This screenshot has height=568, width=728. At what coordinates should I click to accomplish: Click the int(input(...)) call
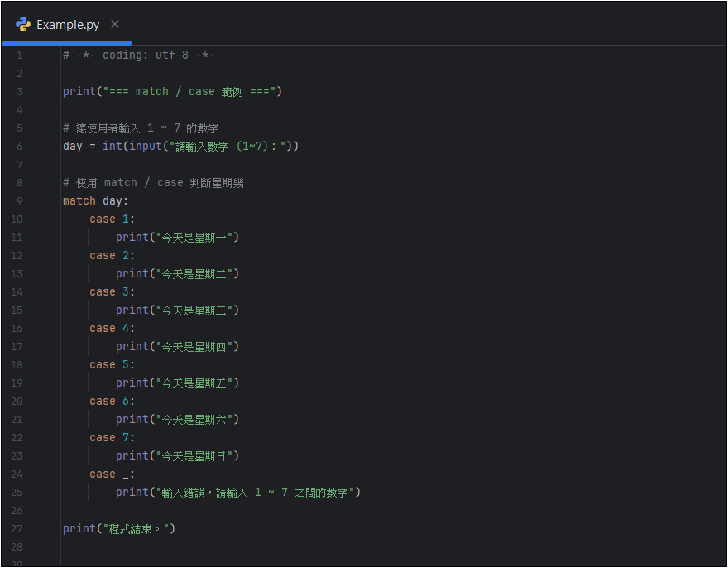200,146
